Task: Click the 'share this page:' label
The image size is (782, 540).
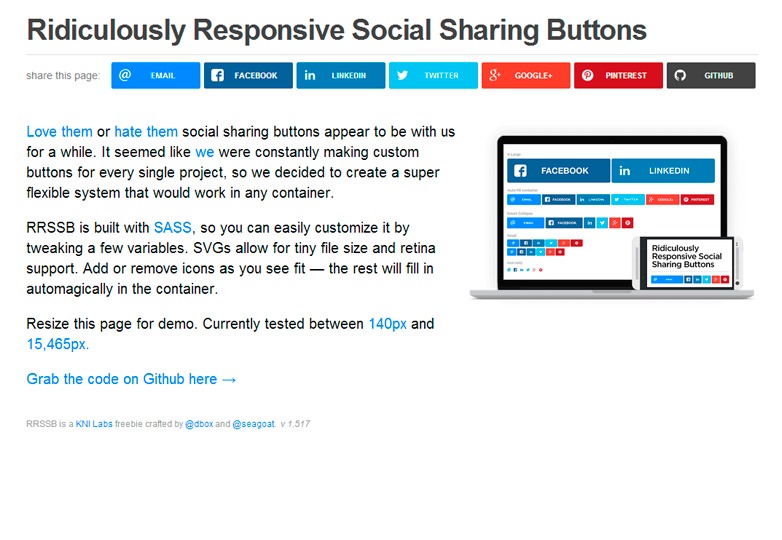Action: (63, 76)
